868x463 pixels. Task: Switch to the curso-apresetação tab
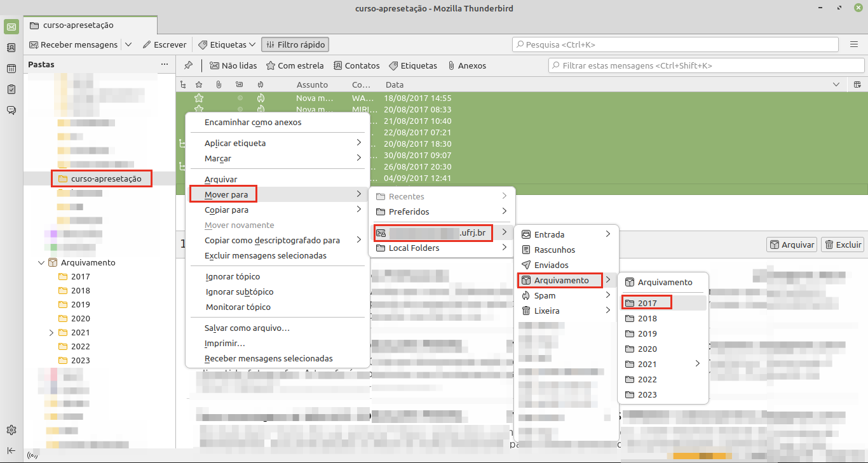click(90, 25)
